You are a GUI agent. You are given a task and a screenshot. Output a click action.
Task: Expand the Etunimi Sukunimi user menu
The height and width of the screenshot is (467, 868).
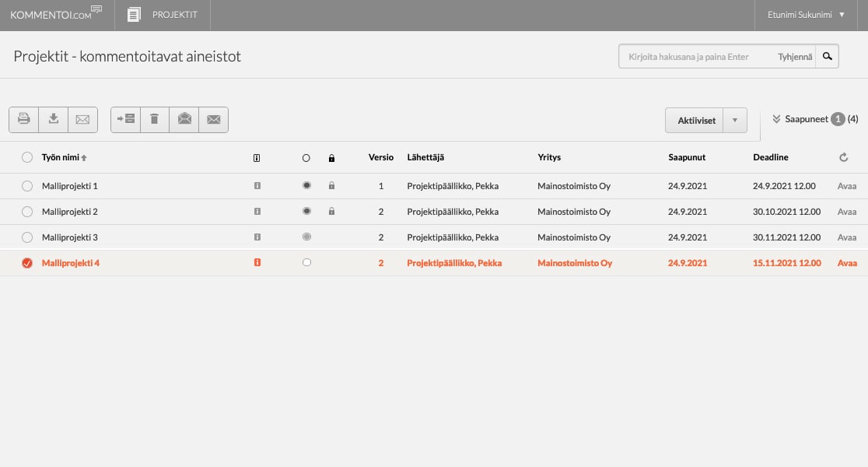tap(806, 15)
